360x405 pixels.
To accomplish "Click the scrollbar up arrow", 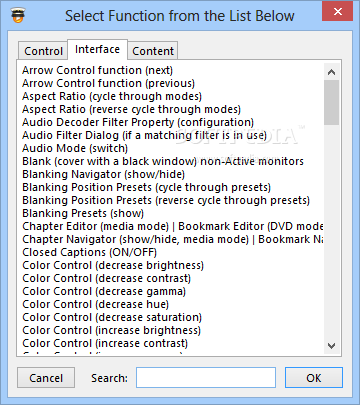I will point(331,72).
